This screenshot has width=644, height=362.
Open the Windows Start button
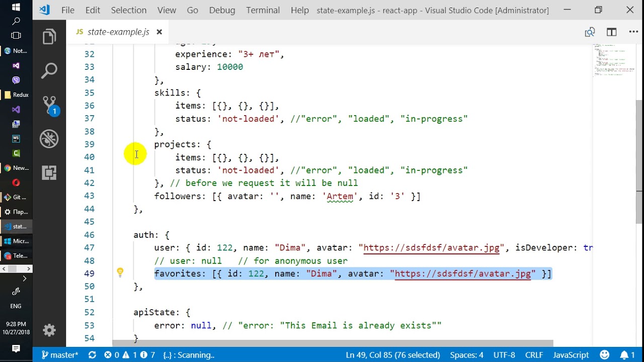(16, 7)
